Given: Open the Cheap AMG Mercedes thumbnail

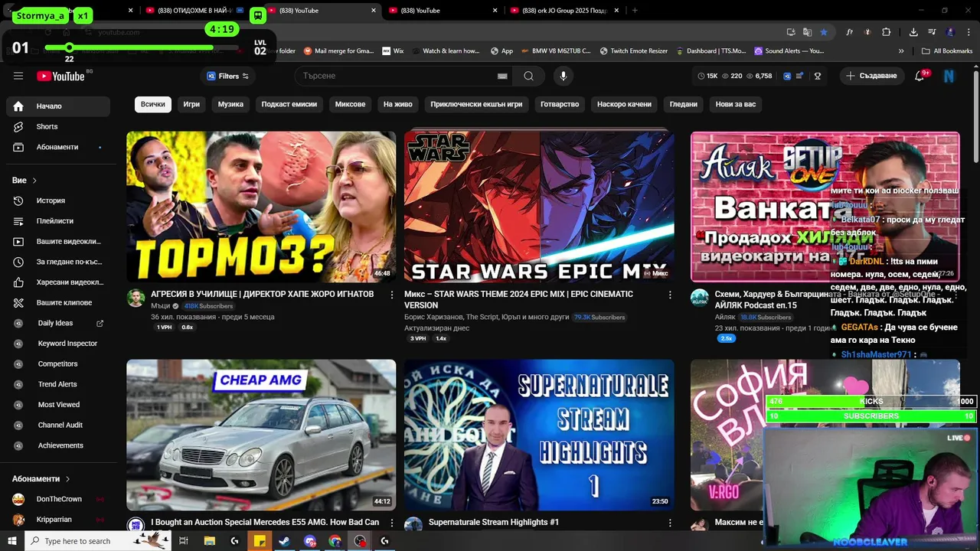Looking at the screenshot, I should click(x=261, y=435).
